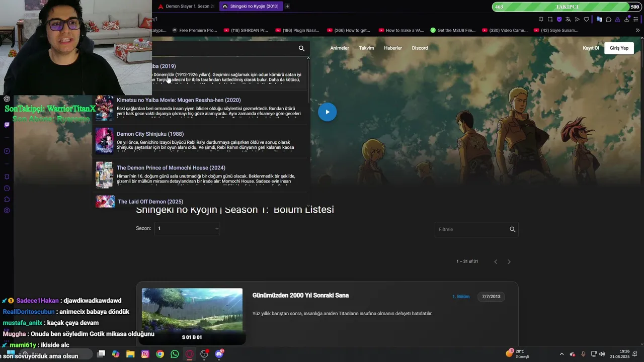Select the Shingeki no Kyojin (2013) tab
Image resolution: width=644 pixels, height=362 pixels.
pyautogui.click(x=251, y=6)
